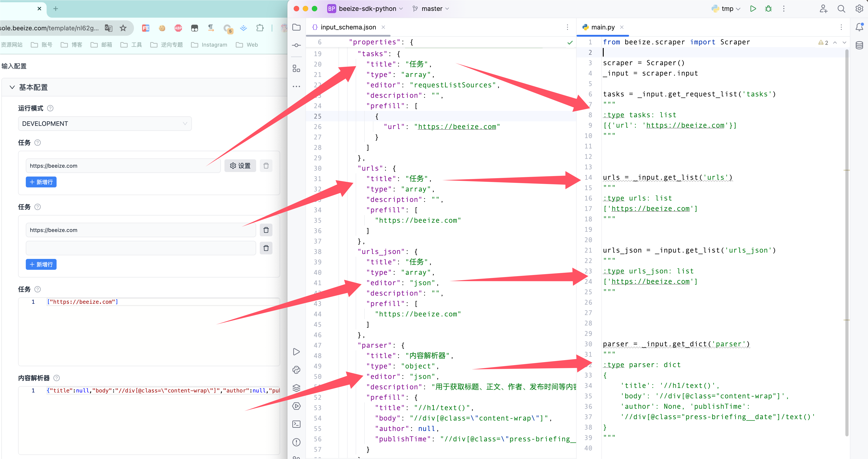Run the tmp configuration with the play button
This screenshot has width=868, height=459.
753,9
